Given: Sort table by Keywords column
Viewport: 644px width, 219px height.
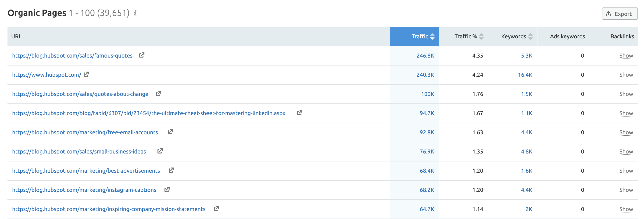Looking at the screenshot, I should point(513,36).
